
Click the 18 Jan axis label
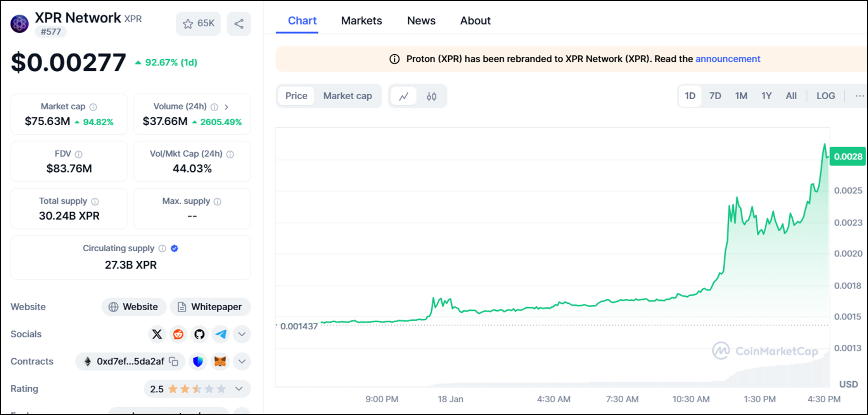click(x=450, y=399)
